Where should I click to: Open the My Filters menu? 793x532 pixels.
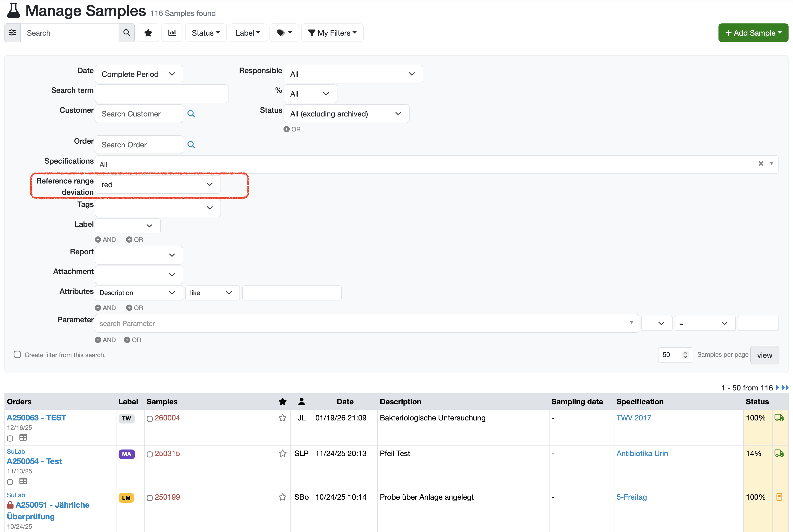332,33
